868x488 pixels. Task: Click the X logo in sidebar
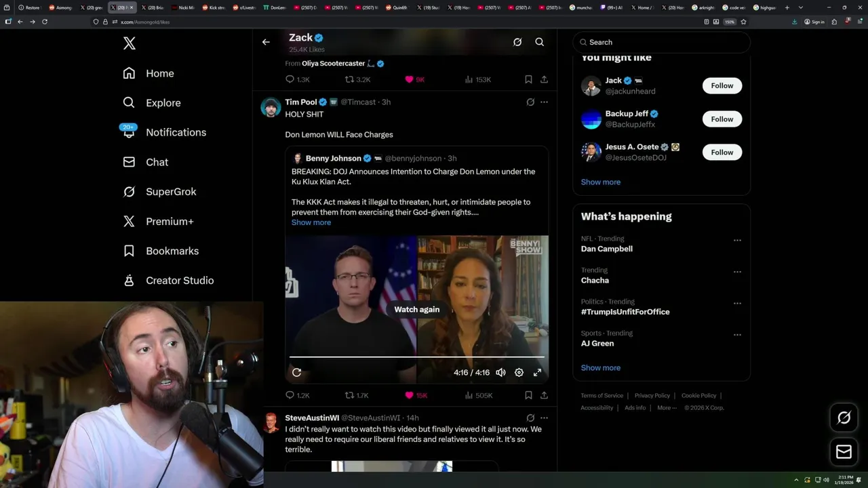point(130,43)
